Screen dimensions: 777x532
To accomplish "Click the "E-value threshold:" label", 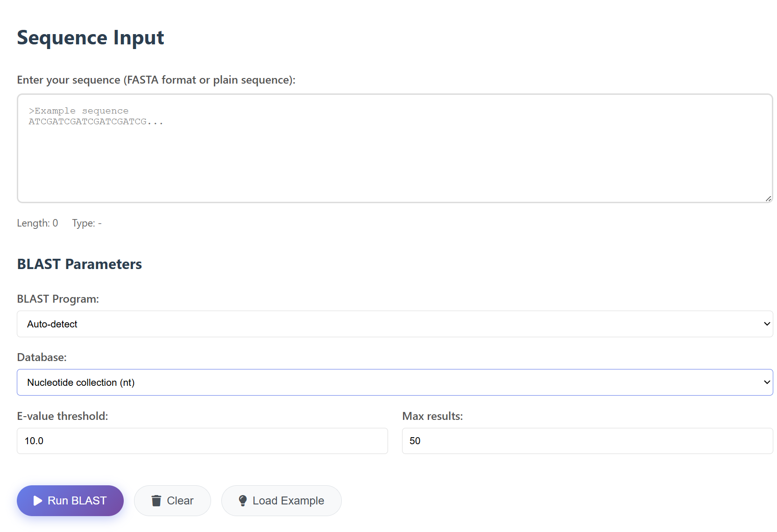I will click(63, 416).
